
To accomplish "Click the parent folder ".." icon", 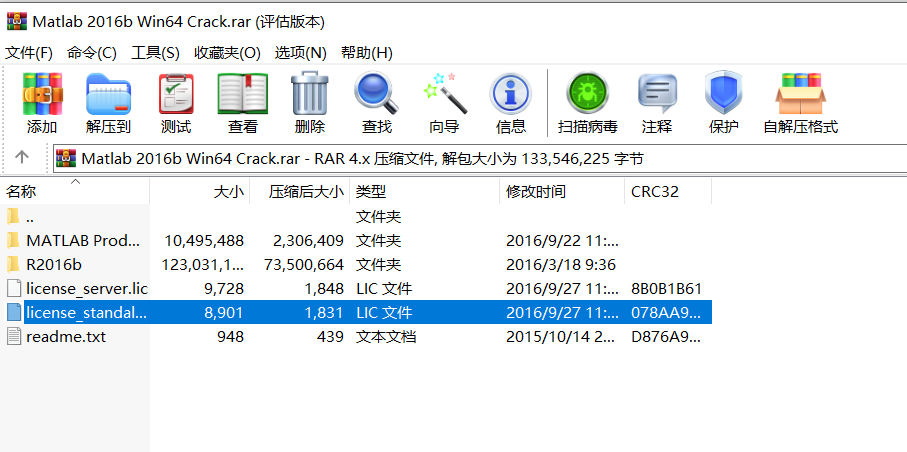I will (13, 217).
